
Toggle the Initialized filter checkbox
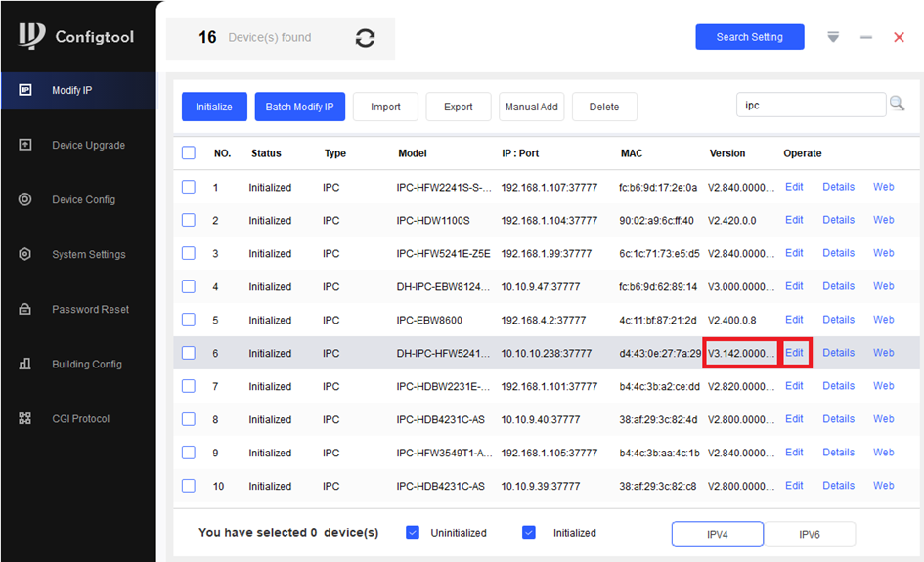click(x=529, y=533)
